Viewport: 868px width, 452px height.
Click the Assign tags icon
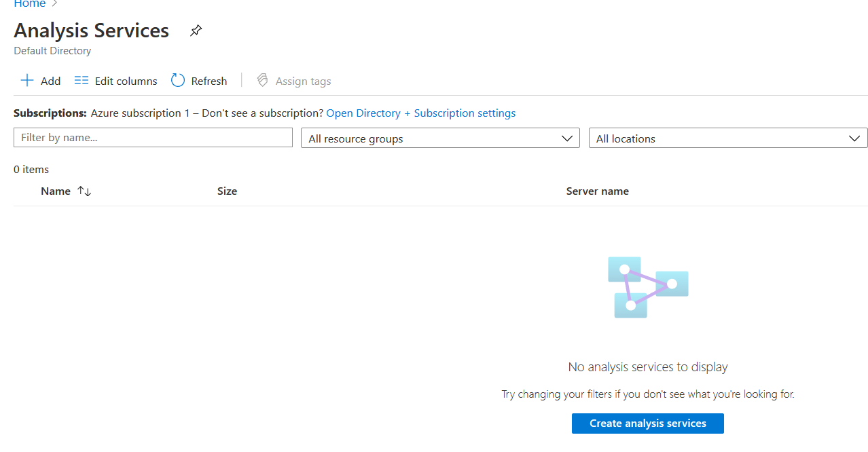pos(263,81)
